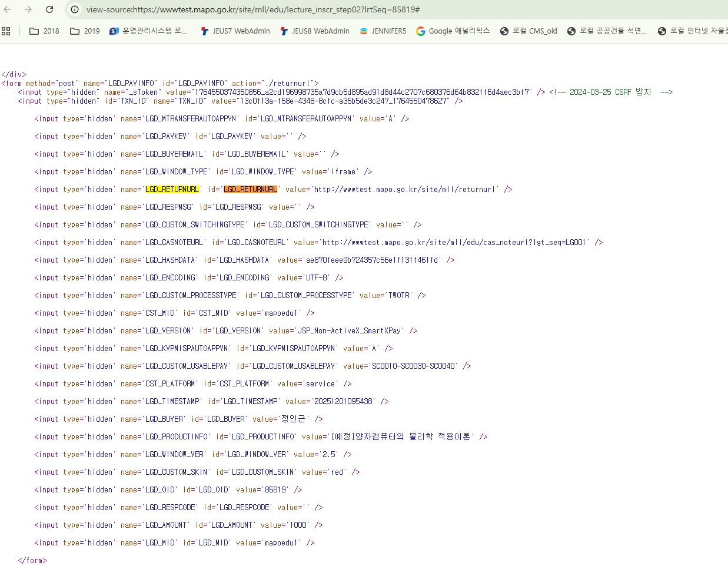728x569 pixels.
Task: Click the LGD_TIMESTAMP value 20251201095438
Action: pos(343,401)
